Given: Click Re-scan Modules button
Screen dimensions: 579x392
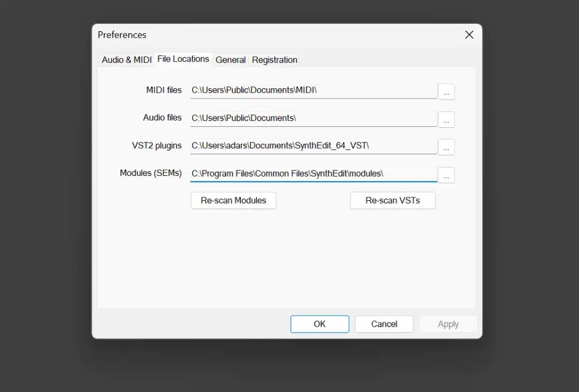Looking at the screenshot, I should click(234, 200).
